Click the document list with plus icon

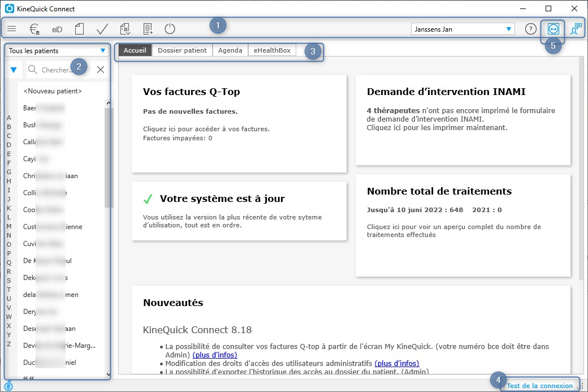pos(148,29)
